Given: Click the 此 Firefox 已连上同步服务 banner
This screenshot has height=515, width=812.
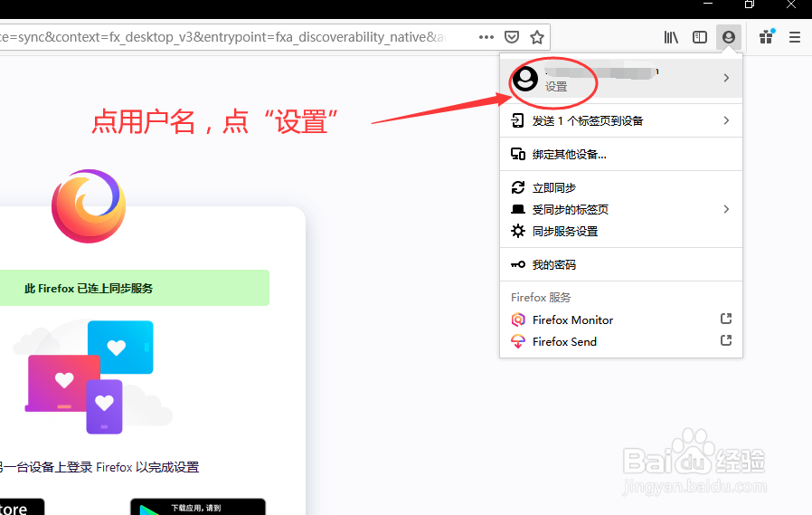Looking at the screenshot, I should (x=135, y=288).
